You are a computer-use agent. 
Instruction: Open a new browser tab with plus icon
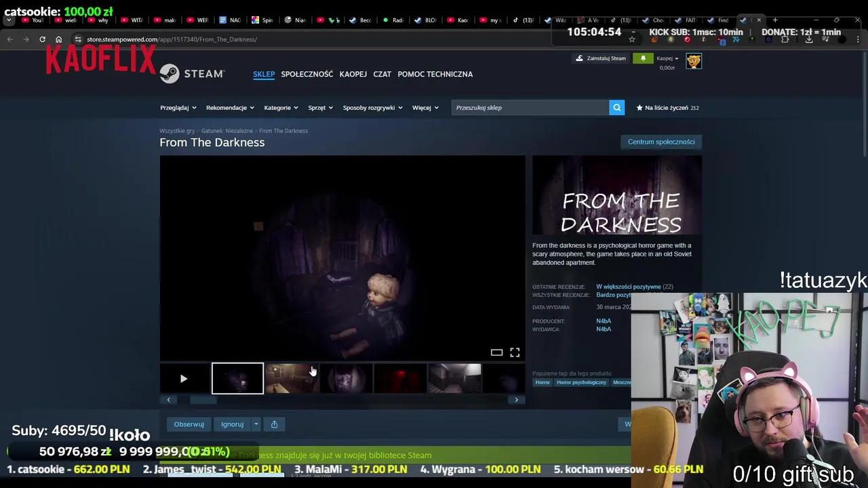(x=775, y=20)
